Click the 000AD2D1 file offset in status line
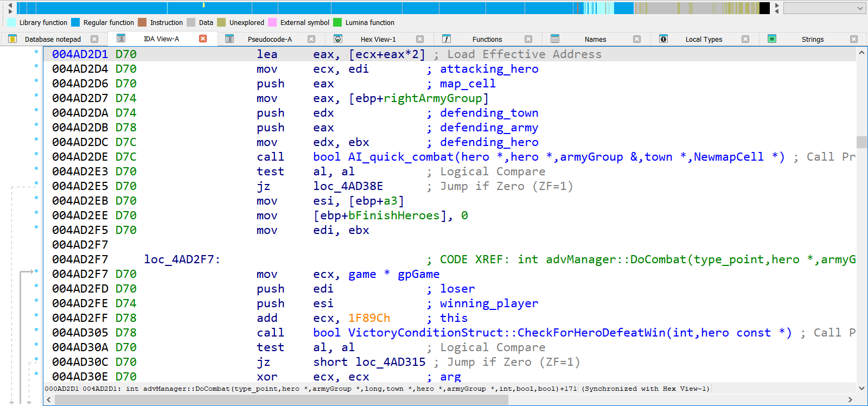Image resolution: width=868 pixels, height=406 pixels. [x=62, y=389]
